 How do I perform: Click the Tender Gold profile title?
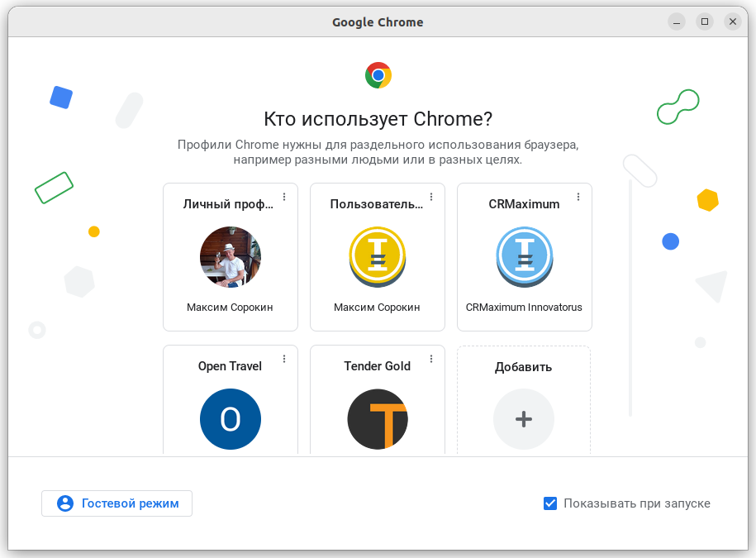[x=378, y=366]
